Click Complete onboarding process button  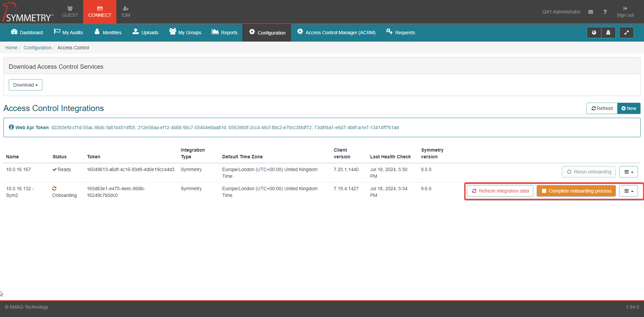[576, 191]
